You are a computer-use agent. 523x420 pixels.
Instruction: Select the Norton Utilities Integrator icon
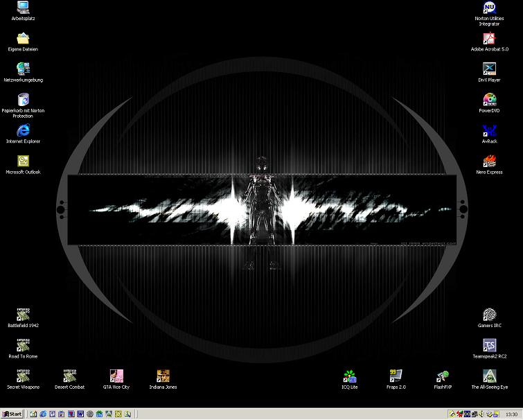point(489,8)
